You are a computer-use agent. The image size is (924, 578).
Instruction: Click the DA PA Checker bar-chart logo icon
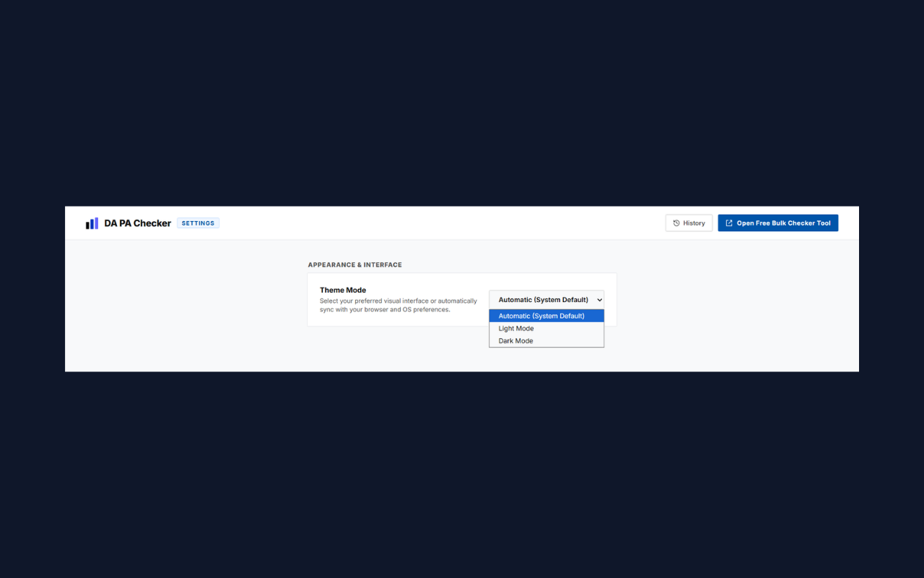92,223
